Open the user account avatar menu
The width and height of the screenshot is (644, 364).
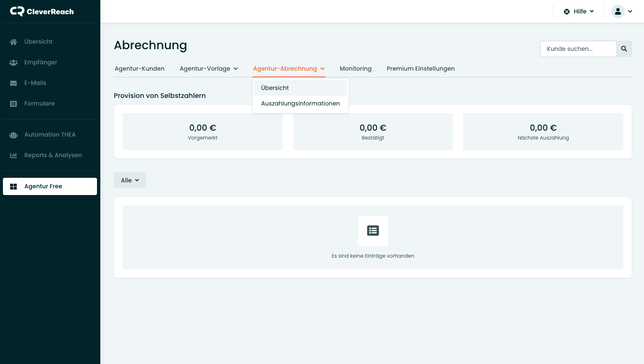click(x=622, y=11)
